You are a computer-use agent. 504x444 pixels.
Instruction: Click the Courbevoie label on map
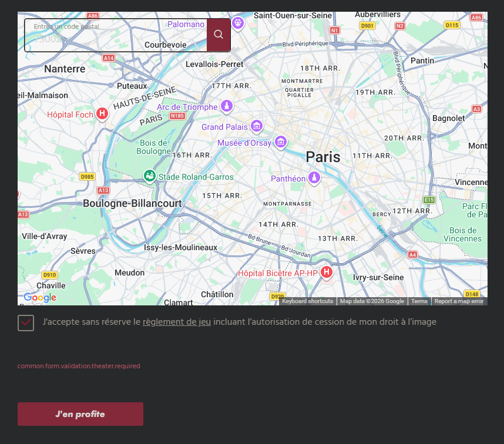pyautogui.click(x=166, y=45)
